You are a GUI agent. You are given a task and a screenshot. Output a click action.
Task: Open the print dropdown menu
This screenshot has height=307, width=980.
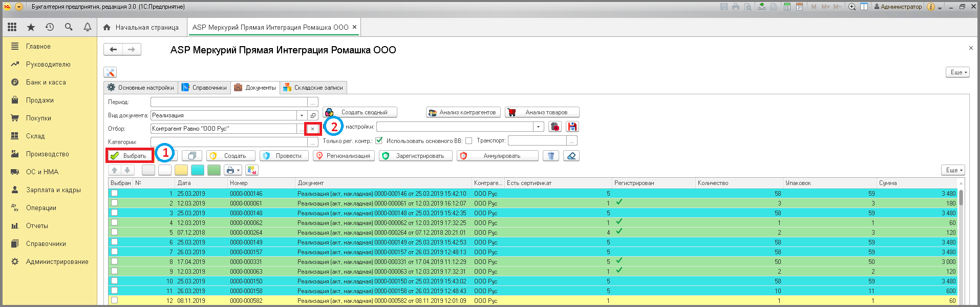coord(233,170)
